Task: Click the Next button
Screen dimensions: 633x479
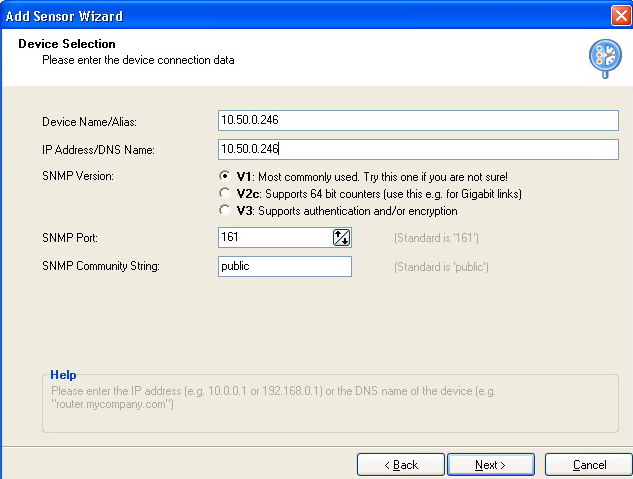Action: coord(491,465)
